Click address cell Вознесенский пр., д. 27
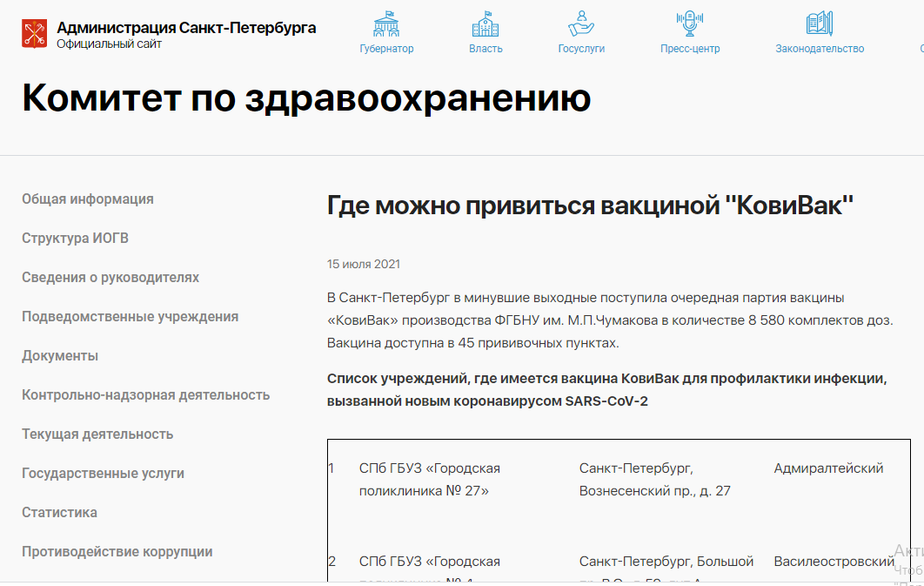The width and height of the screenshot is (924, 586). point(654,479)
